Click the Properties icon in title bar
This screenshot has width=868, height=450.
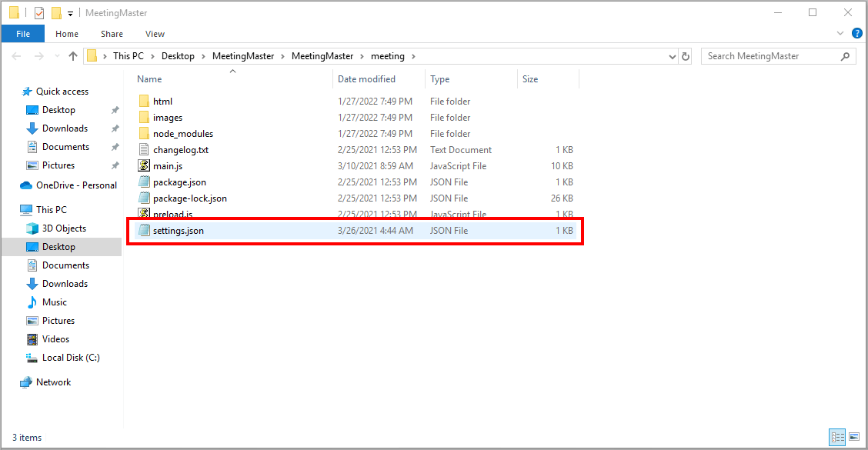click(x=39, y=13)
